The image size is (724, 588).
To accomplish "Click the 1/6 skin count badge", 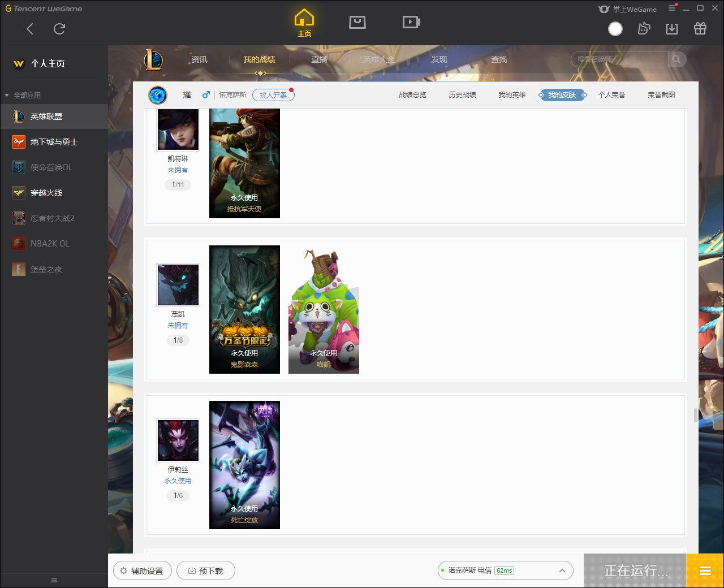I will (x=178, y=496).
